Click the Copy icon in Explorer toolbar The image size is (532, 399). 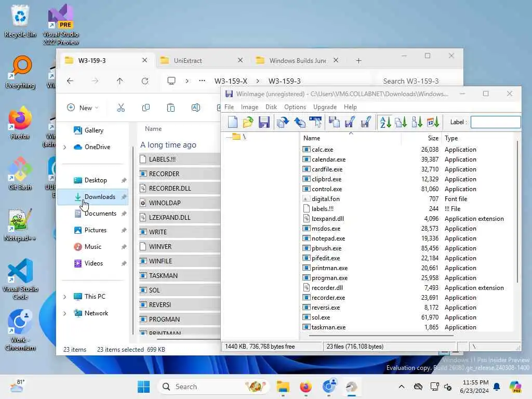tap(146, 108)
